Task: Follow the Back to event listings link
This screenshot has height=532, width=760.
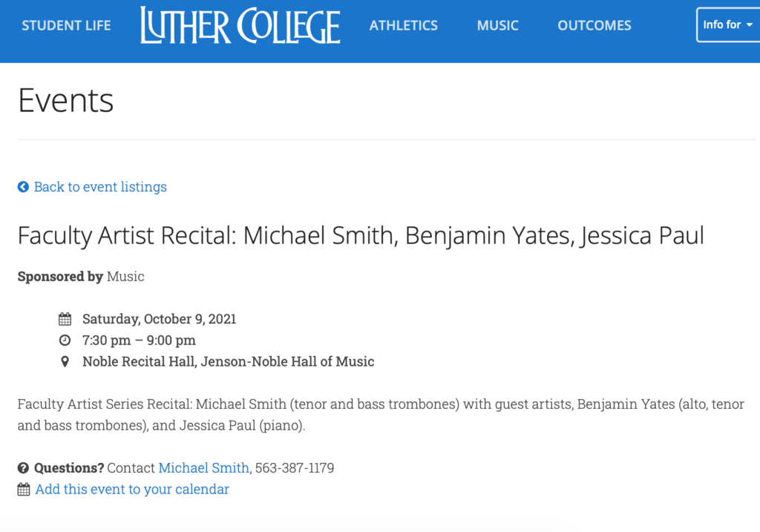Action: (x=100, y=187)
